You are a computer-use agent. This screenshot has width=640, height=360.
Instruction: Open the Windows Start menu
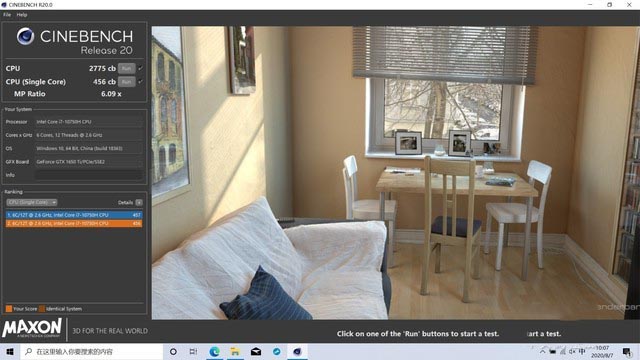[x=10, y=351]
